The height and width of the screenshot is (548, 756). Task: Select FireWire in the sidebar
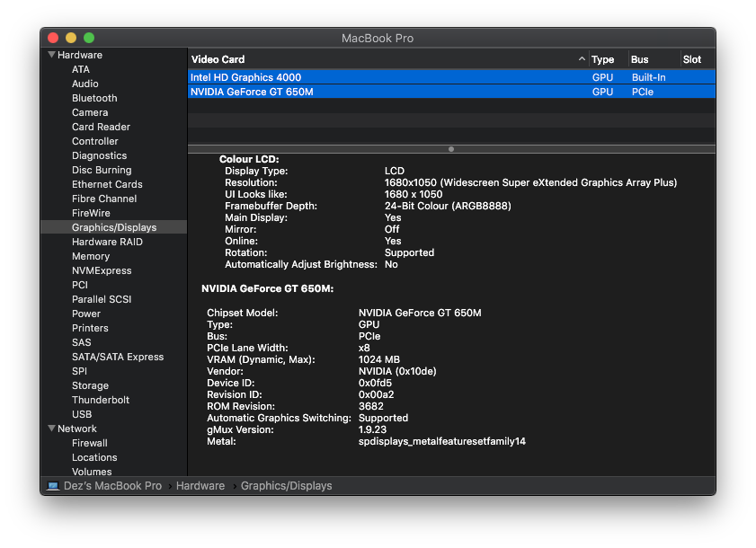click(x=91, y=214)
